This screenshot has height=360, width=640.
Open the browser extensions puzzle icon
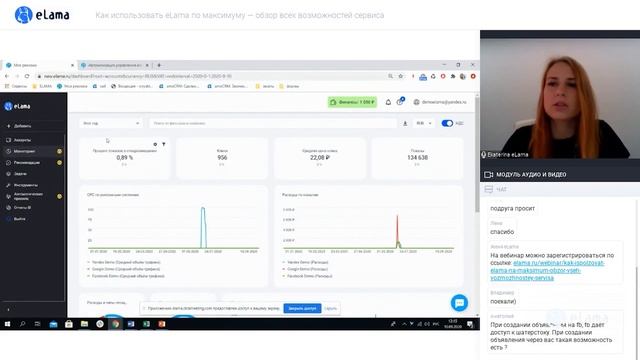453,76
